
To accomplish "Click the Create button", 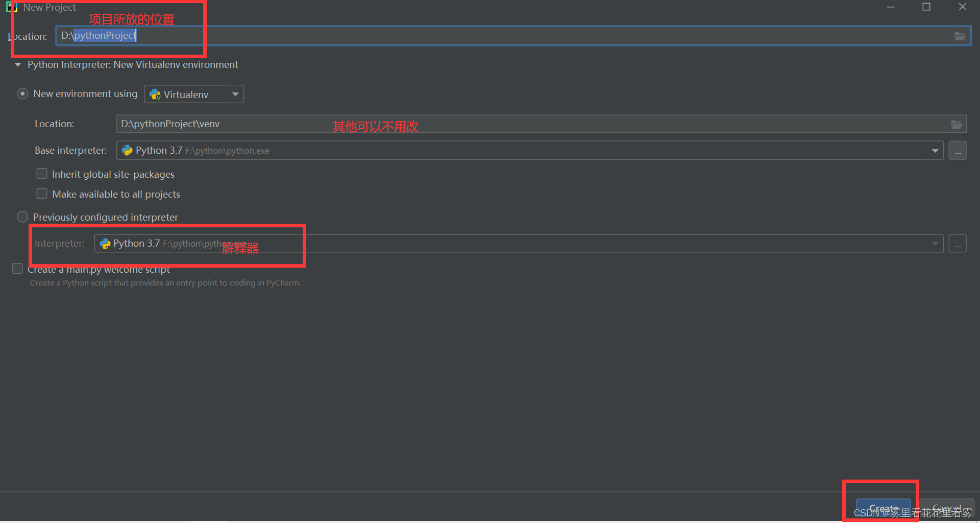I will [x=884, y=509].
